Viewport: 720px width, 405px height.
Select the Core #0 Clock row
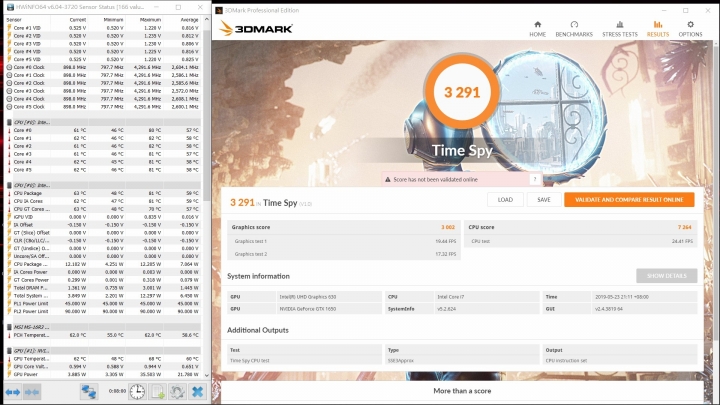103,67
